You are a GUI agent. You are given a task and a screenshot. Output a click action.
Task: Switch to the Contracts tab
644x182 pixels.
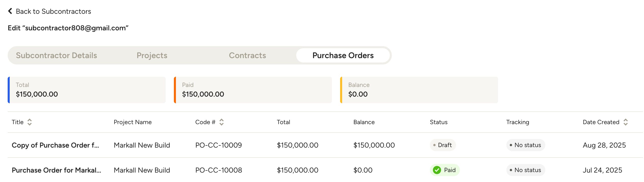(247, 55)
